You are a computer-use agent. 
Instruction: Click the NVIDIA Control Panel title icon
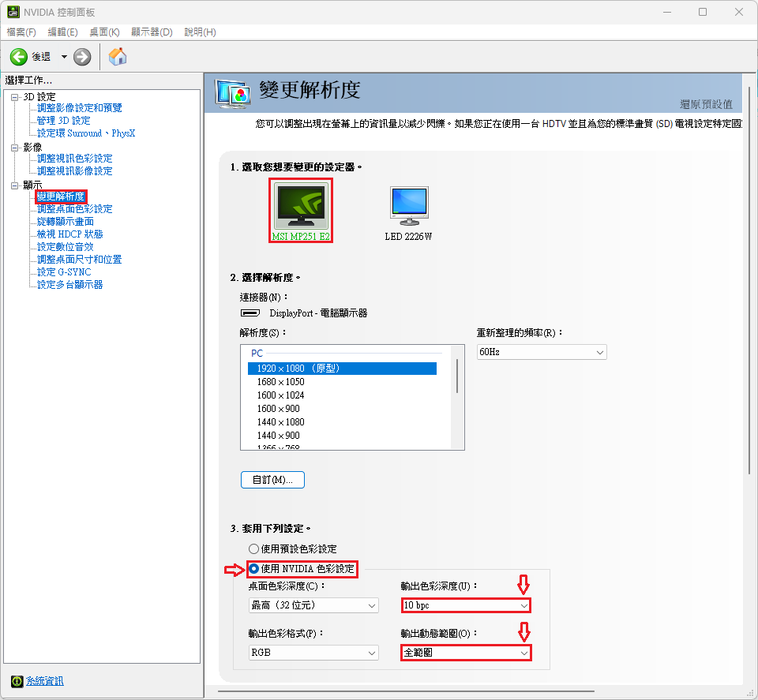(13, 12)
